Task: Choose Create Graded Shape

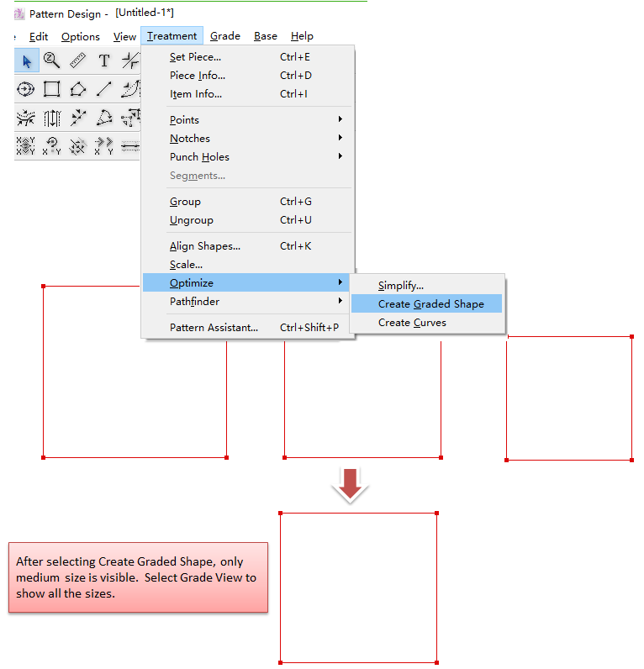Action: pos(430,304)
